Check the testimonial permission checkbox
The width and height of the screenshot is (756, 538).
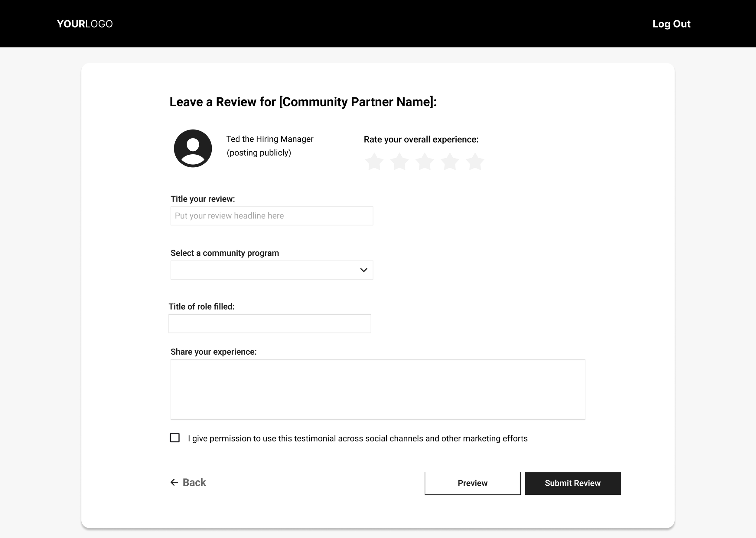click(175, 438)
